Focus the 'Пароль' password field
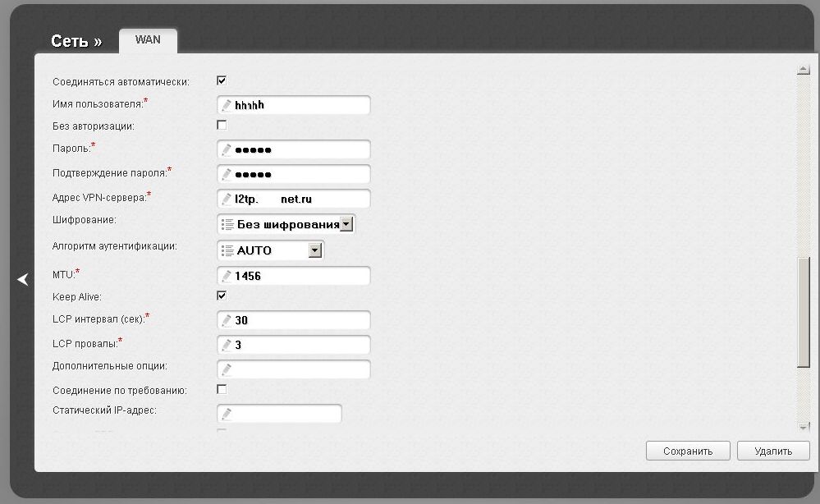 pos(293,149)
